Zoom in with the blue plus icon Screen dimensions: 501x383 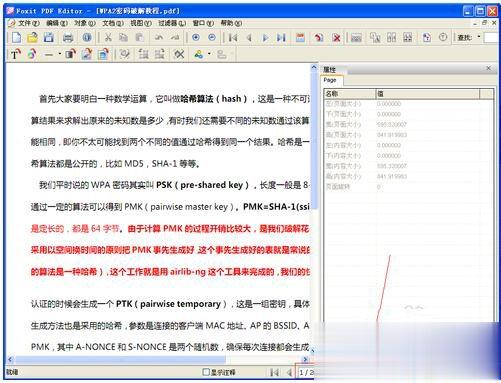coord(196,38)
